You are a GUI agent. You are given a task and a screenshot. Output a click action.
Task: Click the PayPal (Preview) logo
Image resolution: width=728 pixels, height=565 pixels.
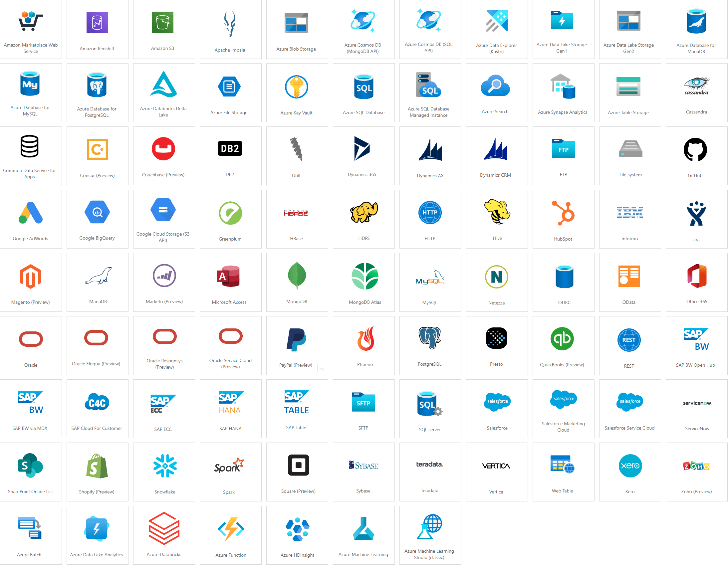click(x=296, y=339)
